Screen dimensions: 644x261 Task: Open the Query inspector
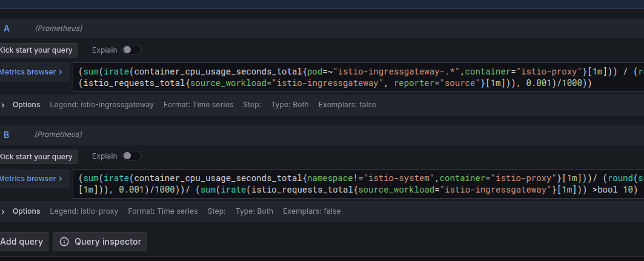coord(100,242)
